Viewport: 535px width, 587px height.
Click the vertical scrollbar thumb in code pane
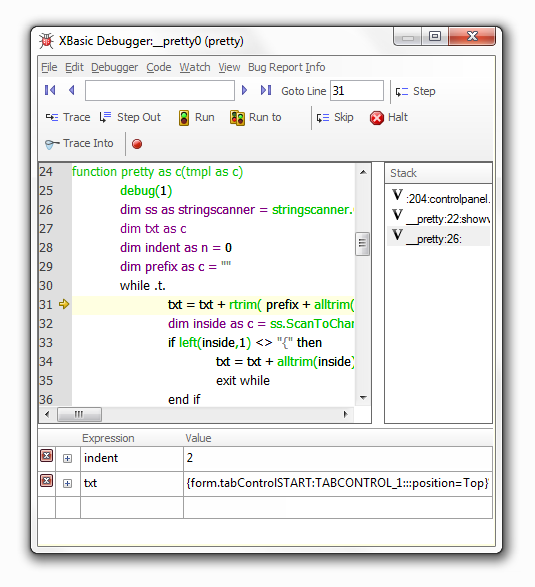click(362, 243)
